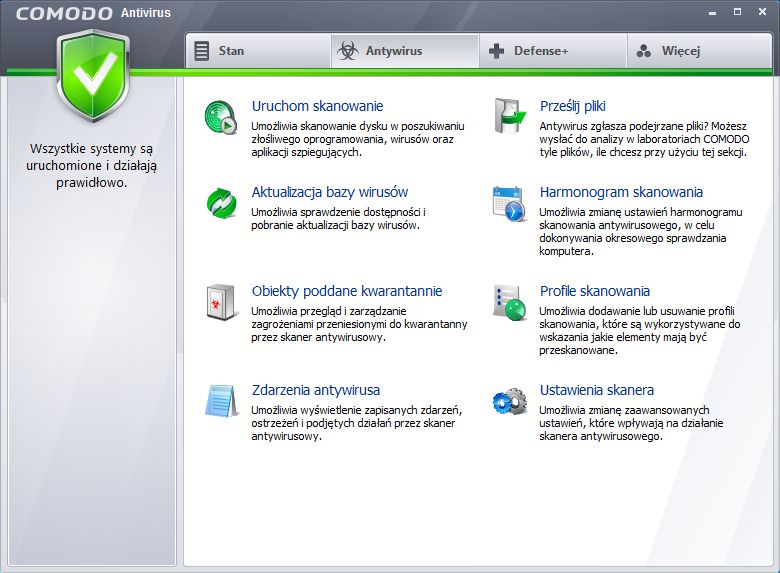Screen dimensions: 780x573
Task: Click the description starting 'Umożliwia zmianę zaawansowanych ustawień'
Action: 631,423
